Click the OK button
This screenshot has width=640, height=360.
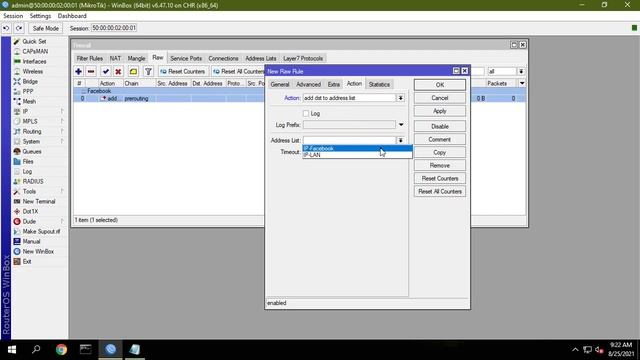440,85
